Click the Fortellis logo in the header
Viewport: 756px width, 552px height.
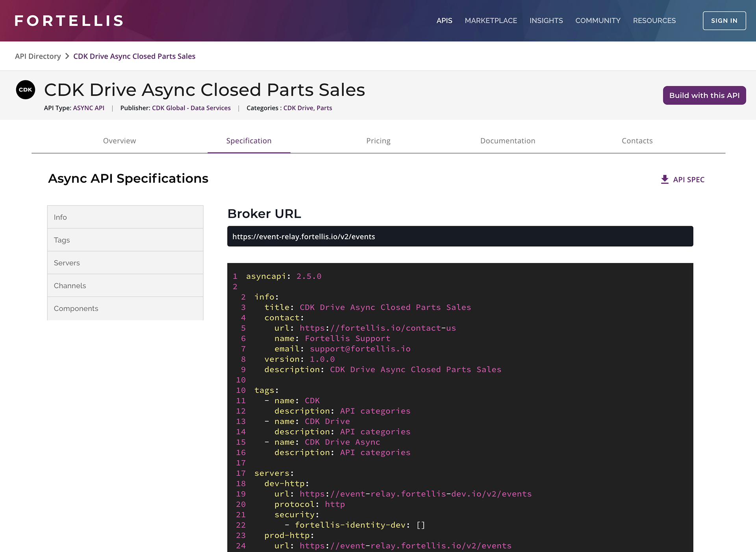pos(68,20)
